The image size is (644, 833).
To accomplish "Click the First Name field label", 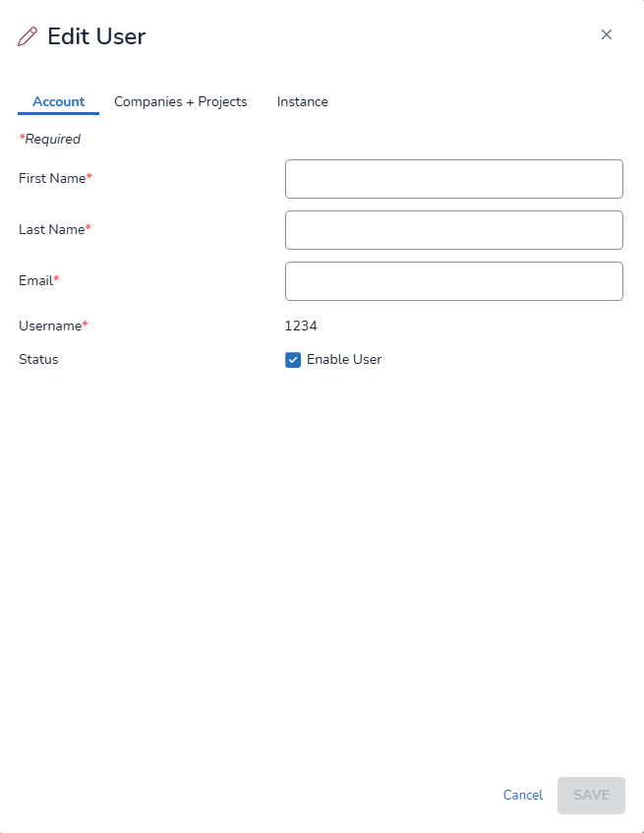I will pyautogui.click(x=53, y=178).
